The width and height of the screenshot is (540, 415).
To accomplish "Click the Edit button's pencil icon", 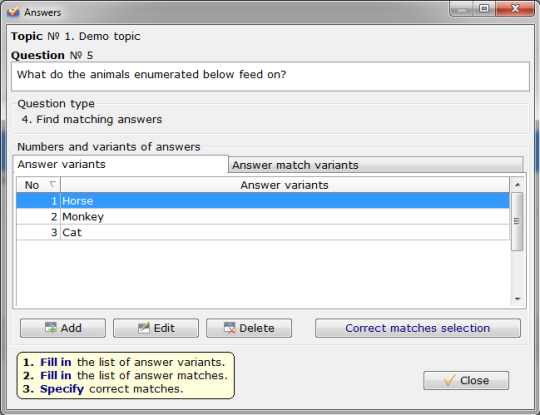I will 144,328.
